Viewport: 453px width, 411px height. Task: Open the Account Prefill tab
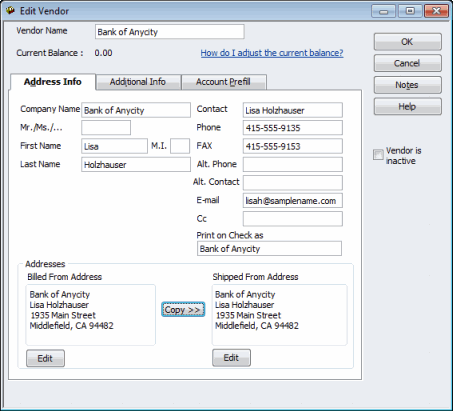click(x=223, y=82)
